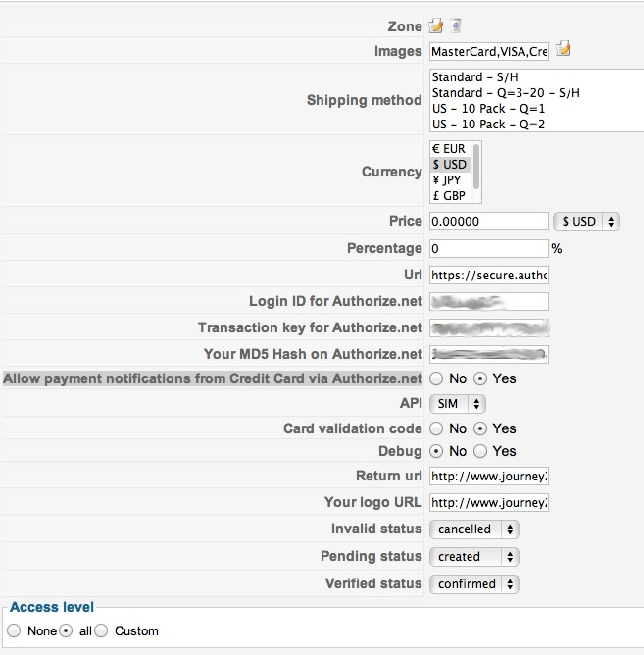Open the Pending status dropdown

473,556
